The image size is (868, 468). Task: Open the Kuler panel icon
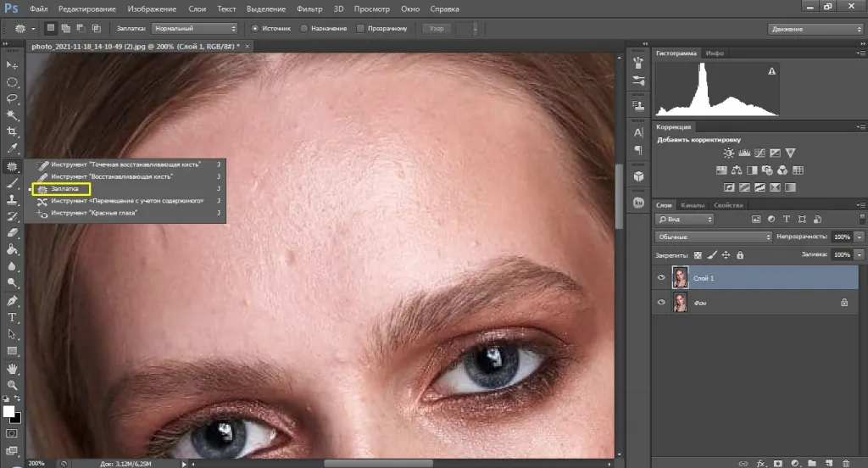click(x=638, y=203)
